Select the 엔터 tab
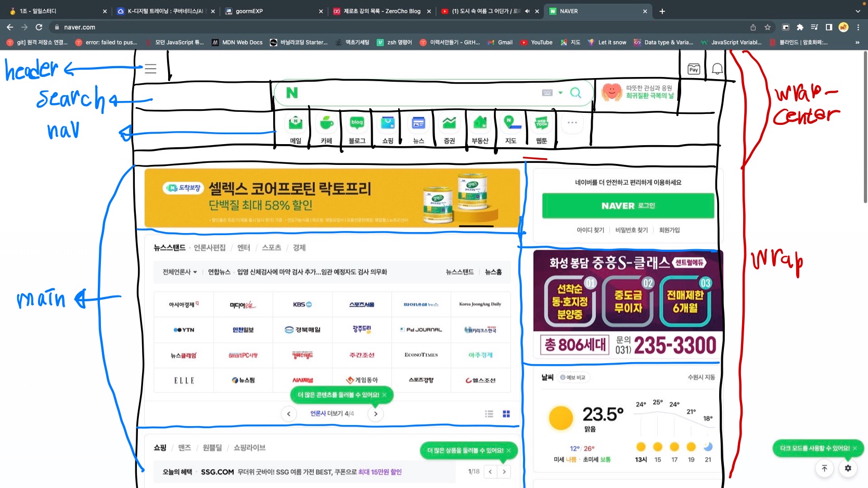The image size is (868, 488). (244, 248)
